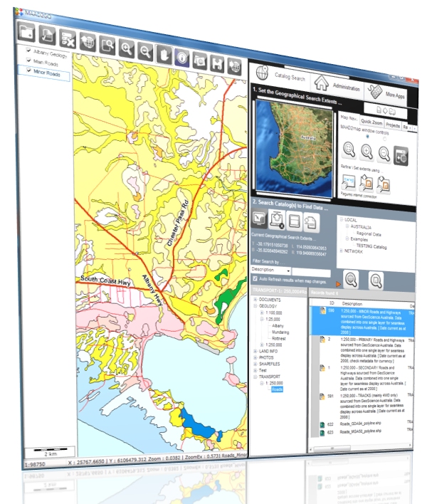This screenshot has width=427, height=504.
Task: Select the second MAAD2map window controls radio
Action: coord(384,139)
